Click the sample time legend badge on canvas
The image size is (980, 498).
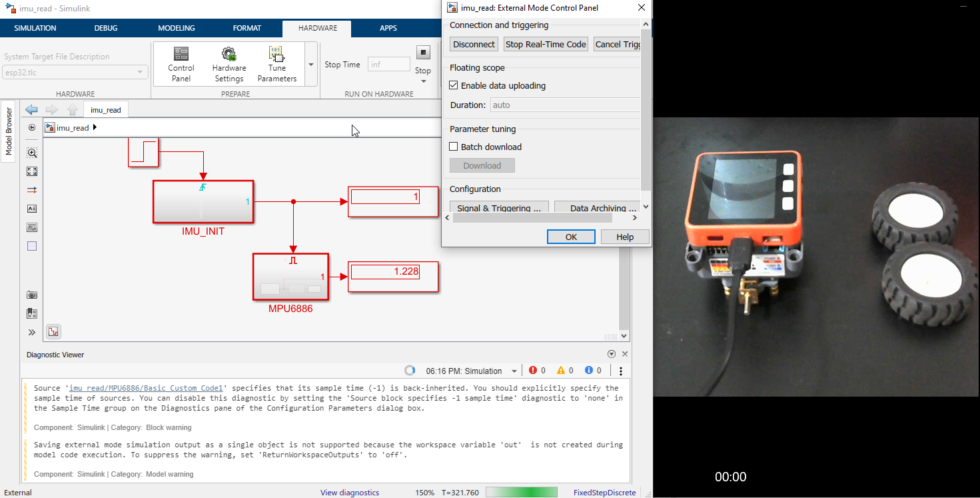pyautogui.click(x=53, y=331)
